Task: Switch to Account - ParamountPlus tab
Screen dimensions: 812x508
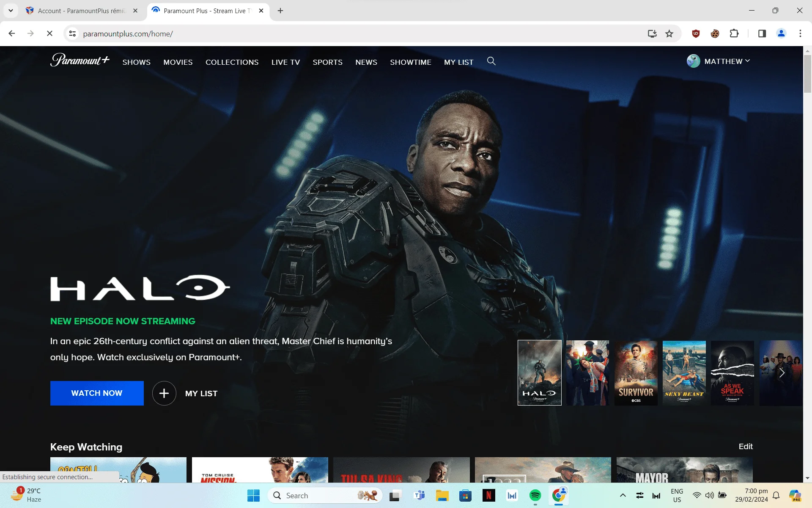Action: [x=82, y=11]
